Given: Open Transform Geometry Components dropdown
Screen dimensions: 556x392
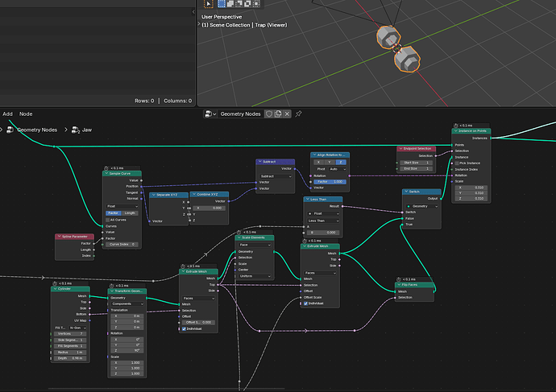Looking at the screenshot, I should (127, 303).
